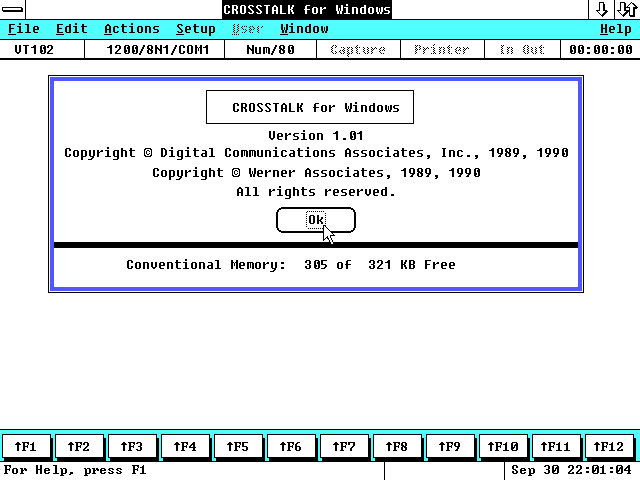Click the Digital Communications Associates copyright line
Viewport: 640px width, 480px height.
pyautogui.click(x=316, y=153)
